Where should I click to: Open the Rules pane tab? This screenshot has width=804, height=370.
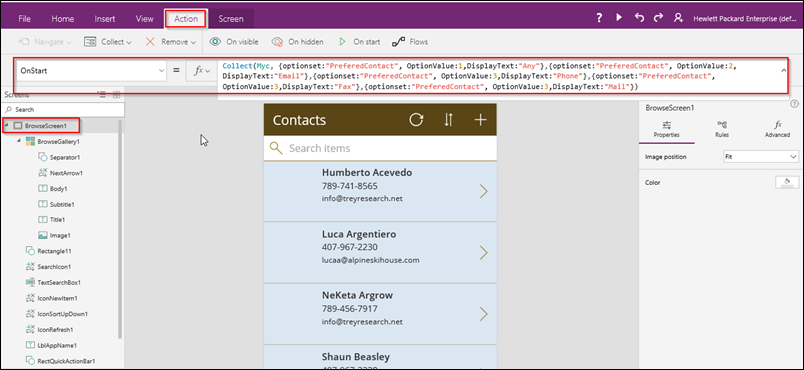pos(722,130)
